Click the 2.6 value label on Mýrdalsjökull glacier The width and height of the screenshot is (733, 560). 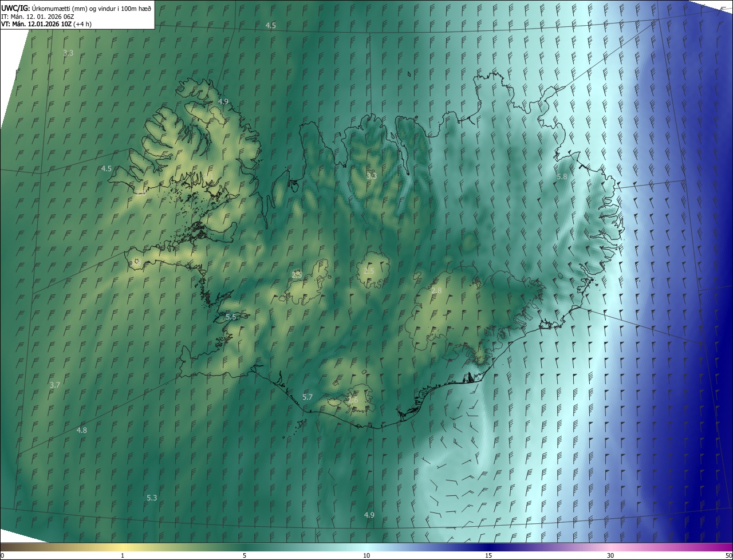coord(353,400)
